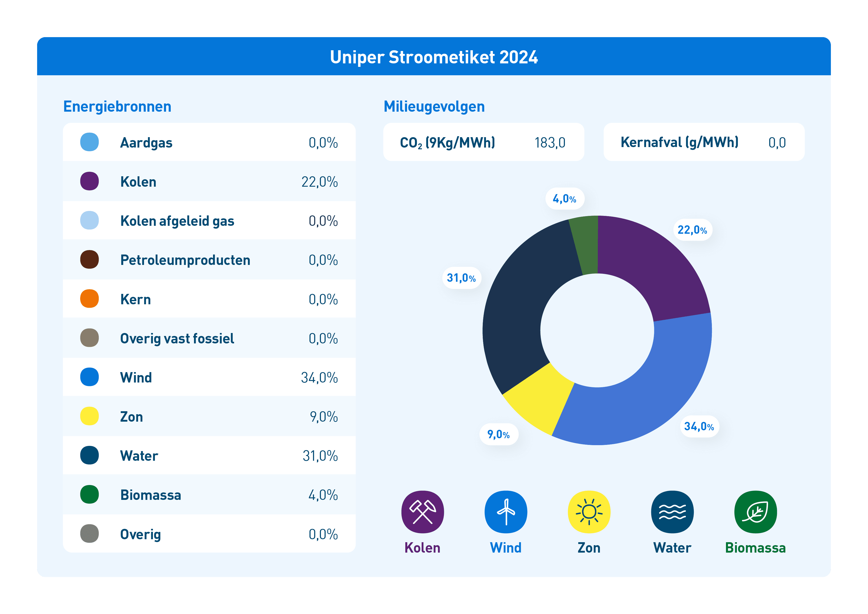Viewport: 868px width, 614px height.
Task: Click the Aardgas light blue color swatch
Action: [x=90, y=142]
